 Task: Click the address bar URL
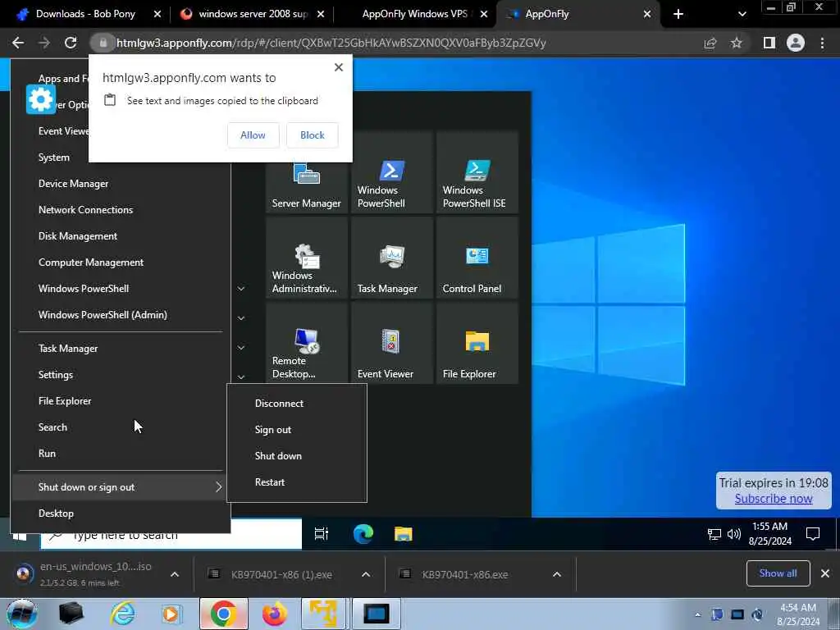click(x=331, y=43)
